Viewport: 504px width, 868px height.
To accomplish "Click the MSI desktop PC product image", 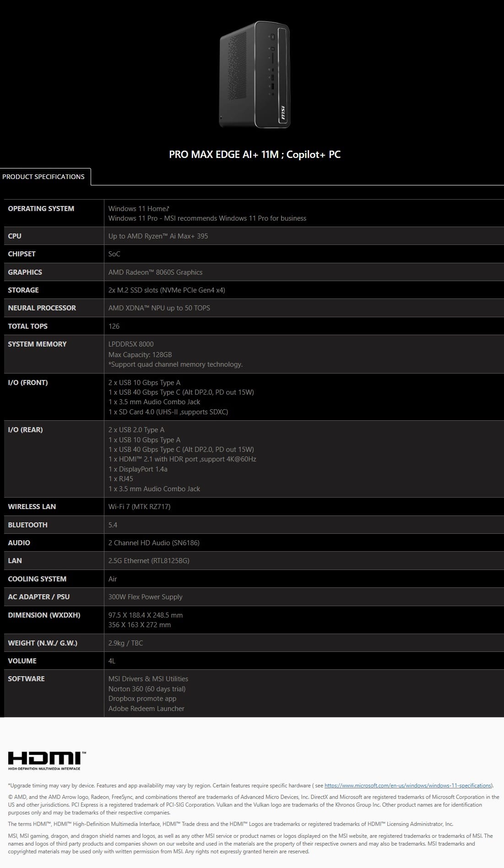I will (x=255, y=74).
